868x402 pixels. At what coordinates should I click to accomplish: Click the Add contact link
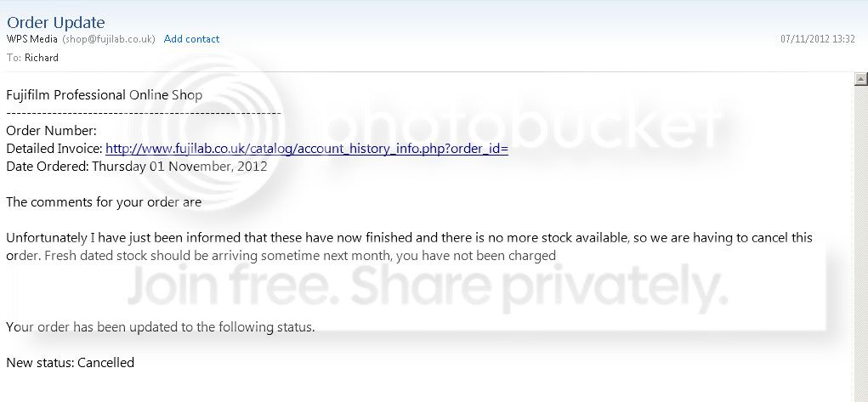point(191,39)
